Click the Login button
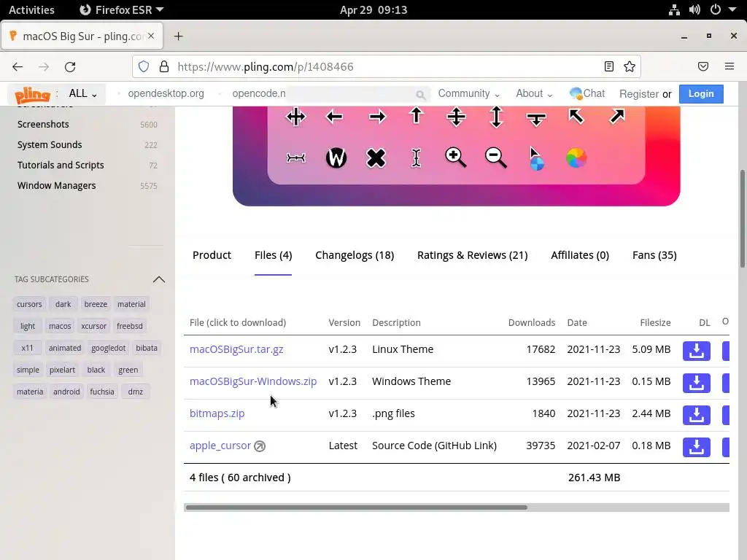The image size is (747, 560). coord(701,94)
